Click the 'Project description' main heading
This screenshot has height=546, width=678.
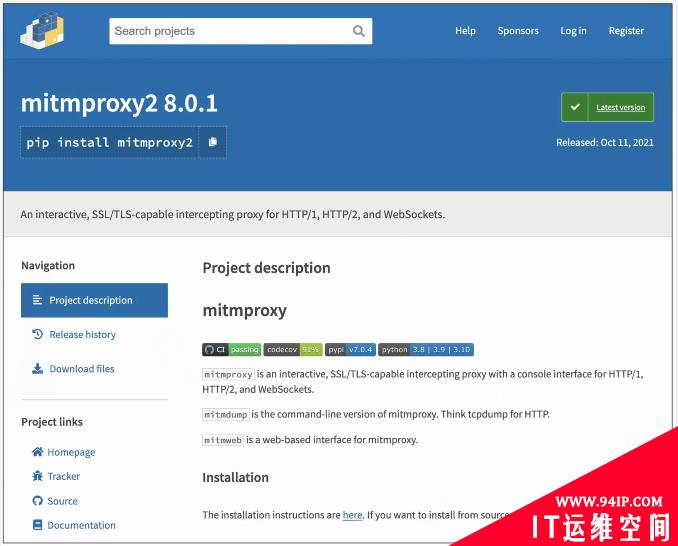point(266,268)
